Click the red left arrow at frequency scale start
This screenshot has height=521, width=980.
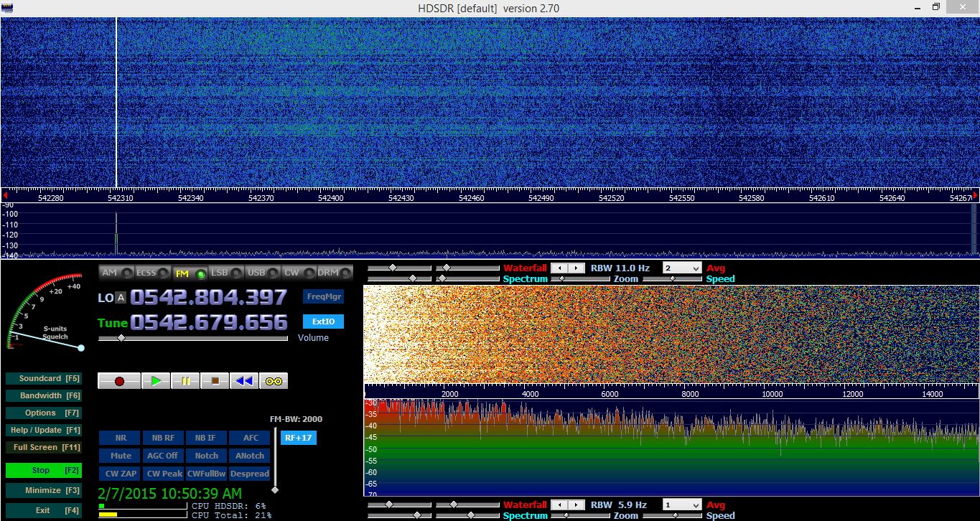4,194
